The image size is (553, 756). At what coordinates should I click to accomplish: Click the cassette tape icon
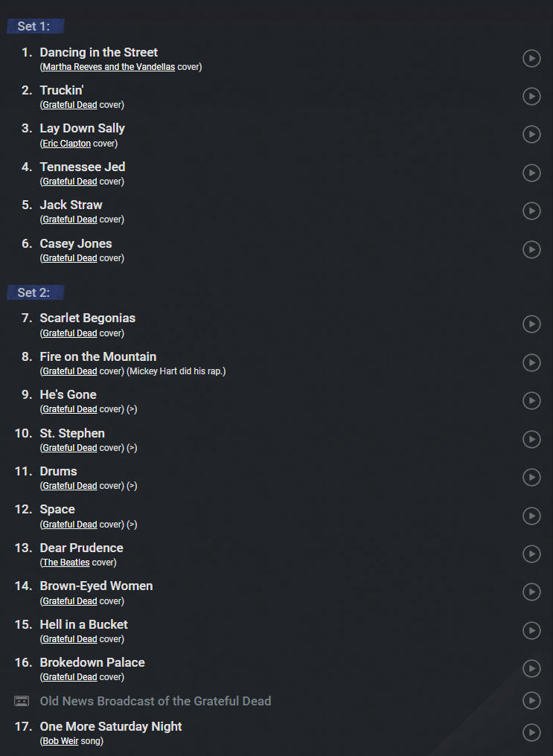click(22, 701)
